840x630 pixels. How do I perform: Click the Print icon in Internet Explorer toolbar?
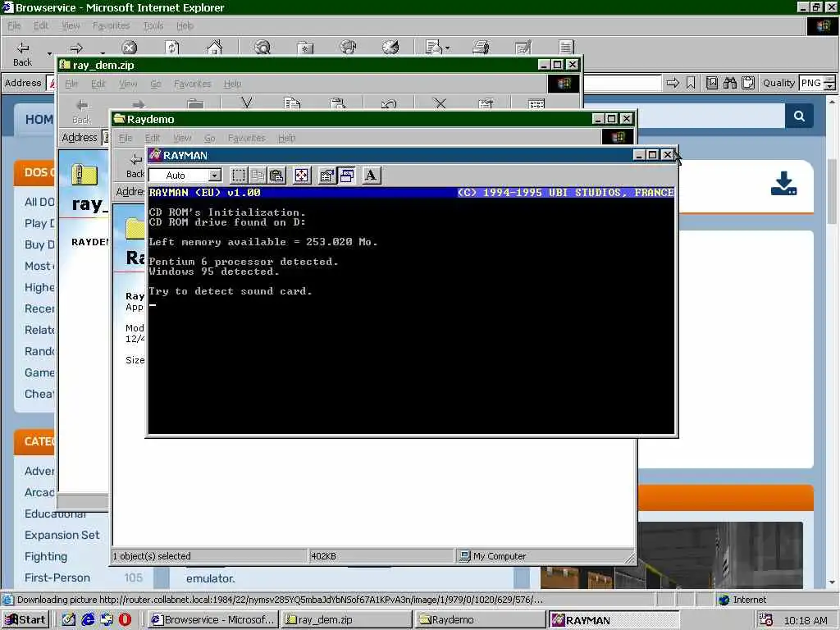(481, 48)
